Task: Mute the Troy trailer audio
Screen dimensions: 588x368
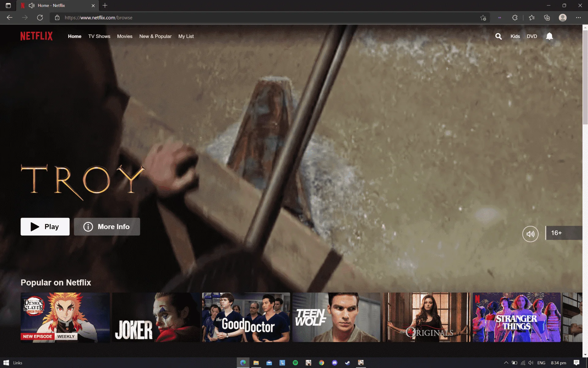Action: [530, 234]
